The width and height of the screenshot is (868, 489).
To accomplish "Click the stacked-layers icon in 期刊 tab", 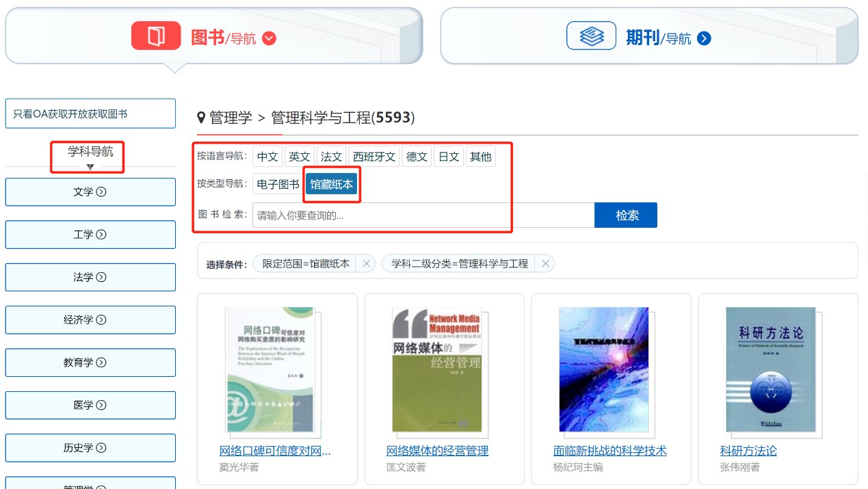I will pos(592,36).
